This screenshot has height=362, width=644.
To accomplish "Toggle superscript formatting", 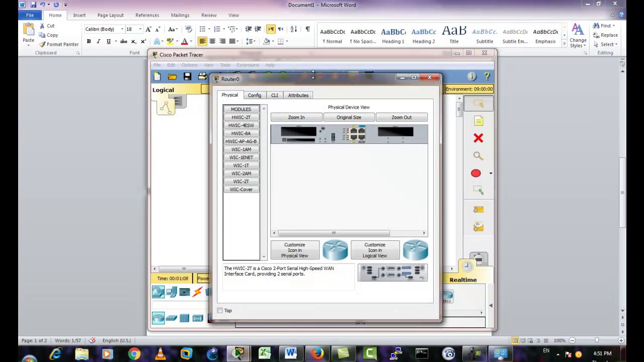I will pos(143,41).
